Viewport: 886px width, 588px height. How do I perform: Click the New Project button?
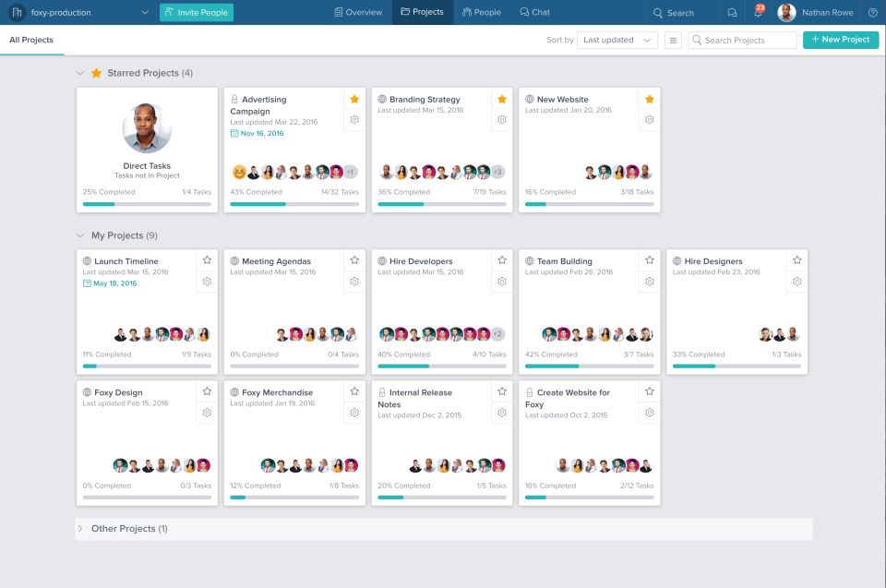coord(840,40)
